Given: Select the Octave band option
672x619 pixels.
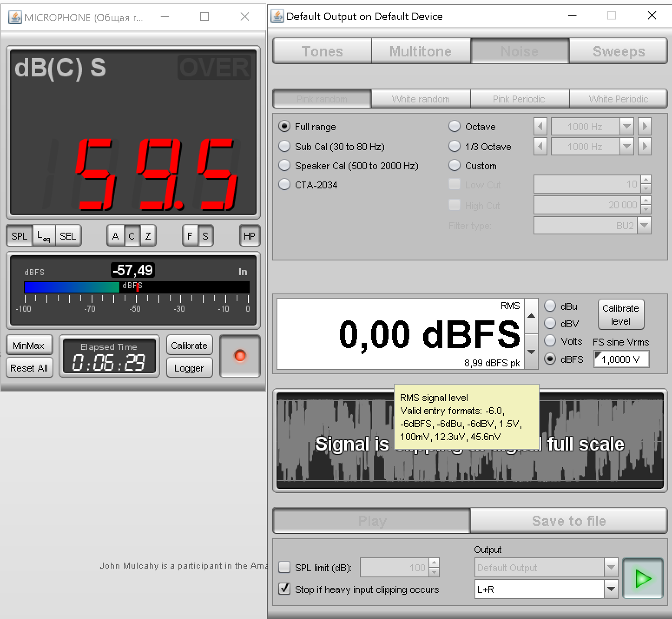Looking at the screenshot, I should pyautogui.click(x=455, y=126).
